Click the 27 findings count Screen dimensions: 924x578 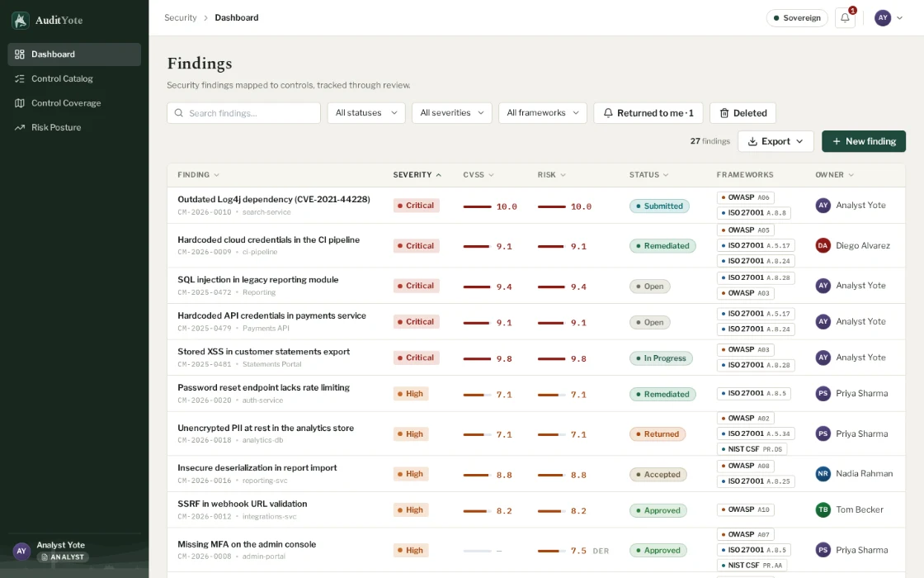(709, 141)
